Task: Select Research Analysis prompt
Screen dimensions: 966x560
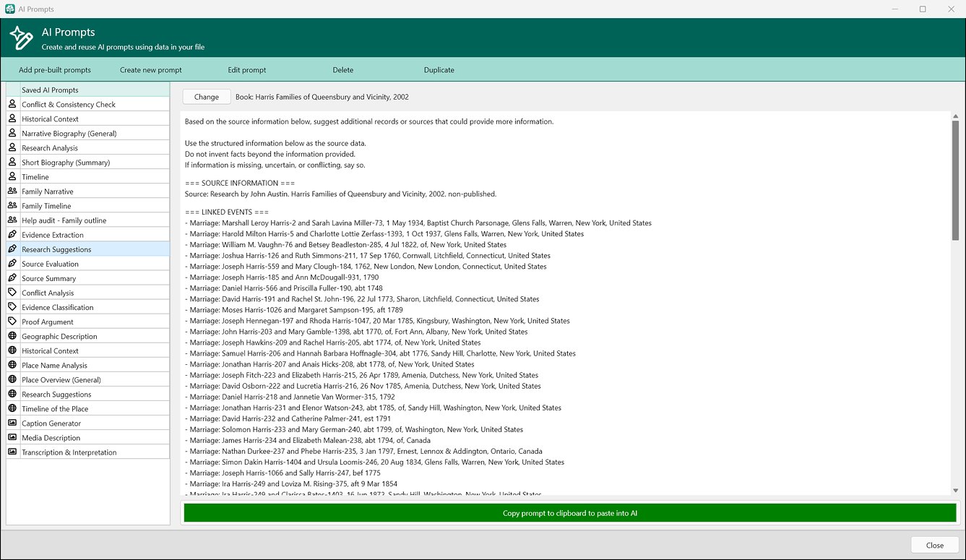Action: tap(87, 147)
